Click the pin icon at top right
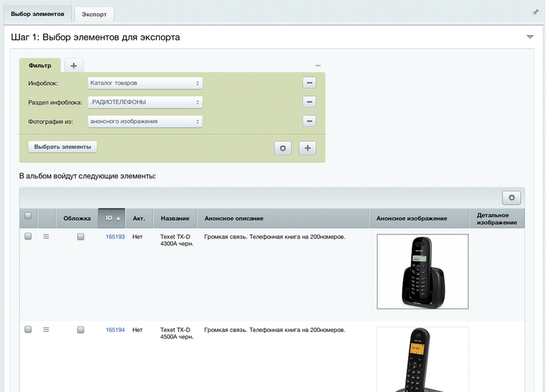The width and height of the screenshot is (546, 392). pyautogui.click(x=535, y=12)
